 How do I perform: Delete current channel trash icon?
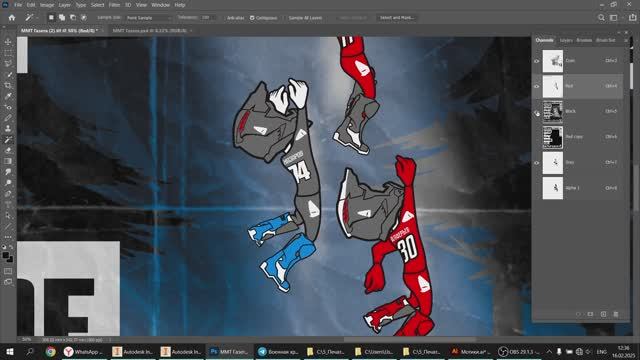pyautogui.click(x=616, y=314)
